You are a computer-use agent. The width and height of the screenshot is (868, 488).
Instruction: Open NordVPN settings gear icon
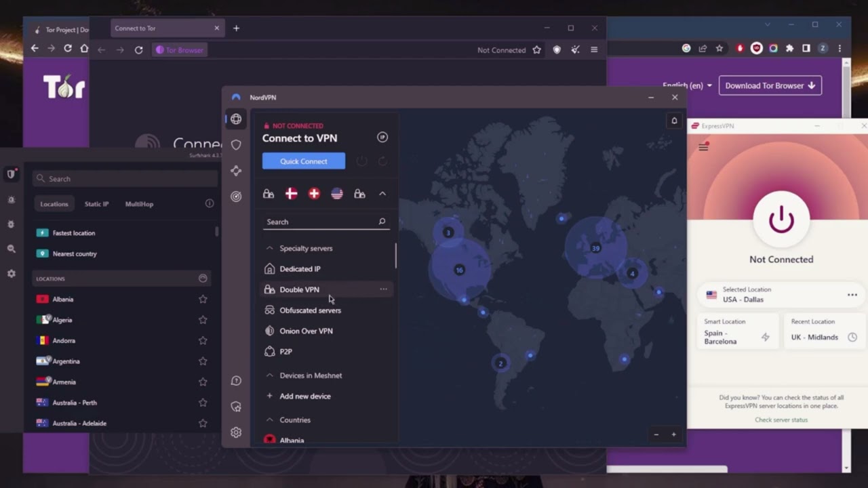click(x=236, y=432)
